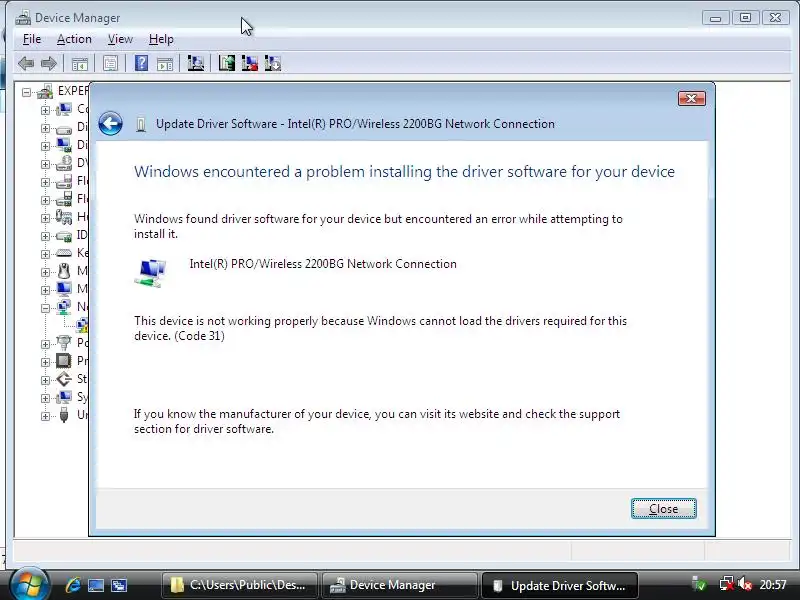Click the Close button in driver dialog
Image resolution: width=800 pixels, height=600 pixels.
(x=663, y=509)
